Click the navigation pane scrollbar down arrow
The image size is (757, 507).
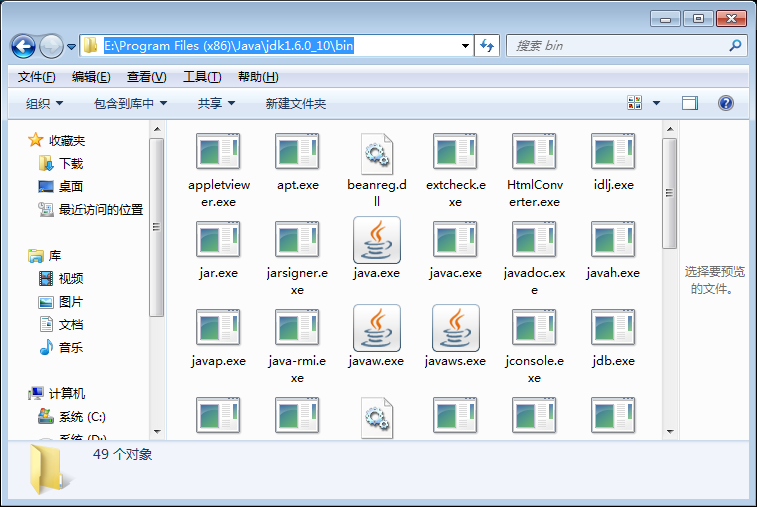click(157, 431)
